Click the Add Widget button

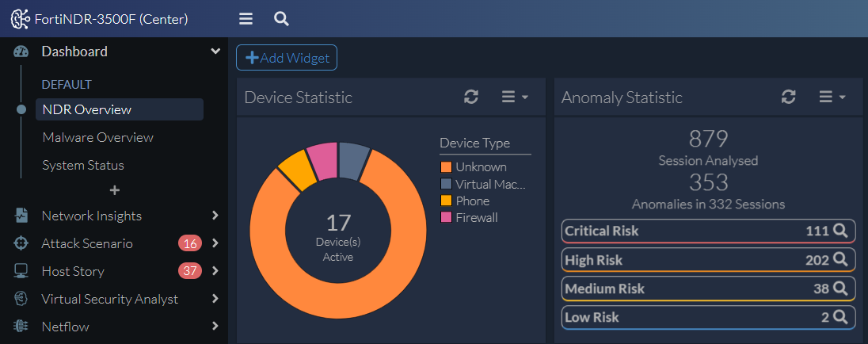[287, 58]
